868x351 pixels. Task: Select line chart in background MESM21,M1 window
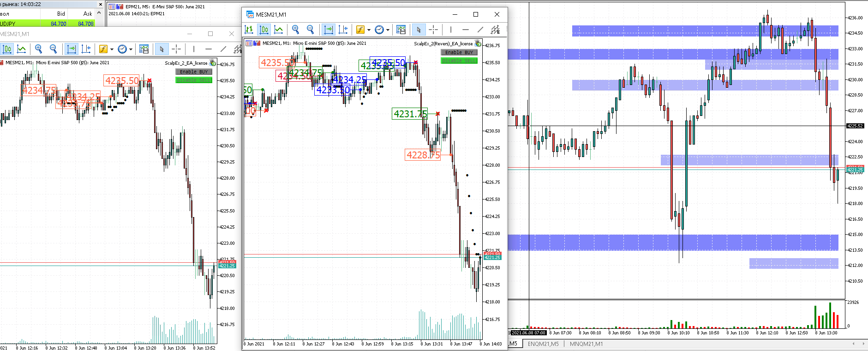[x=22, y=49]
